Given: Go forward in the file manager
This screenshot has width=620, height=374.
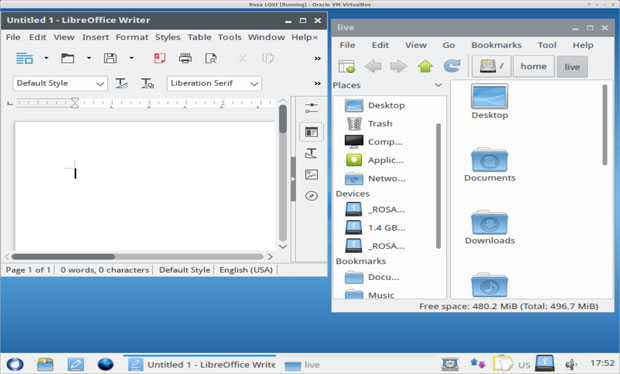Looking at the screenshot, I should pos(399,66).
